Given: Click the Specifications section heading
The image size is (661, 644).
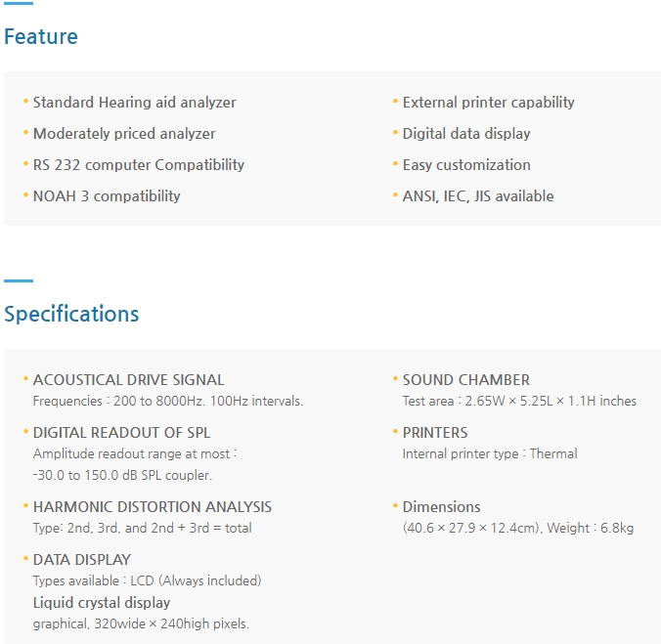Looking at the screenshot, I should pos(71,315).
